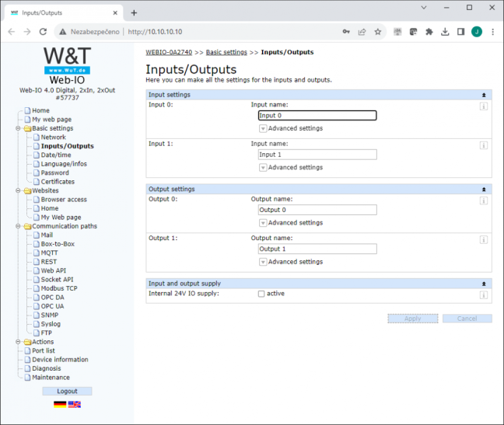Viewport: 504px width, 425px height.
Task: Expand Advanced settings for Input 0
Action: click(263, 128)
